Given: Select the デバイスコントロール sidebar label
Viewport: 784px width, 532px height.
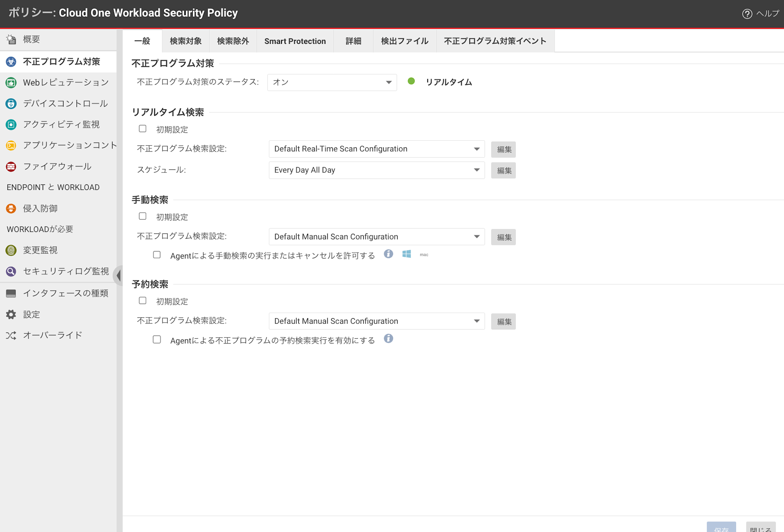Looking at the screenshot, I should pyautogui.click(x=65, y=103).
